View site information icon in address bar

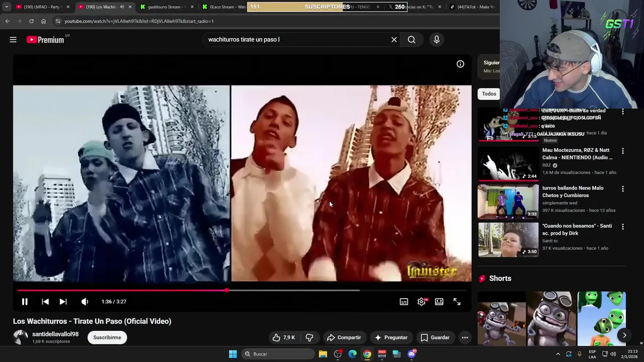click(58, 21)
